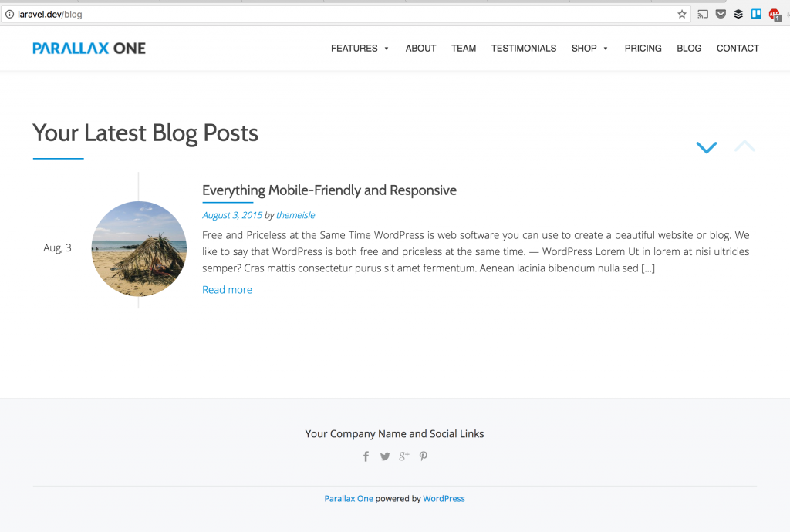
Task: Click the faded up chevron arrow
Action: [x=744, y=146]
